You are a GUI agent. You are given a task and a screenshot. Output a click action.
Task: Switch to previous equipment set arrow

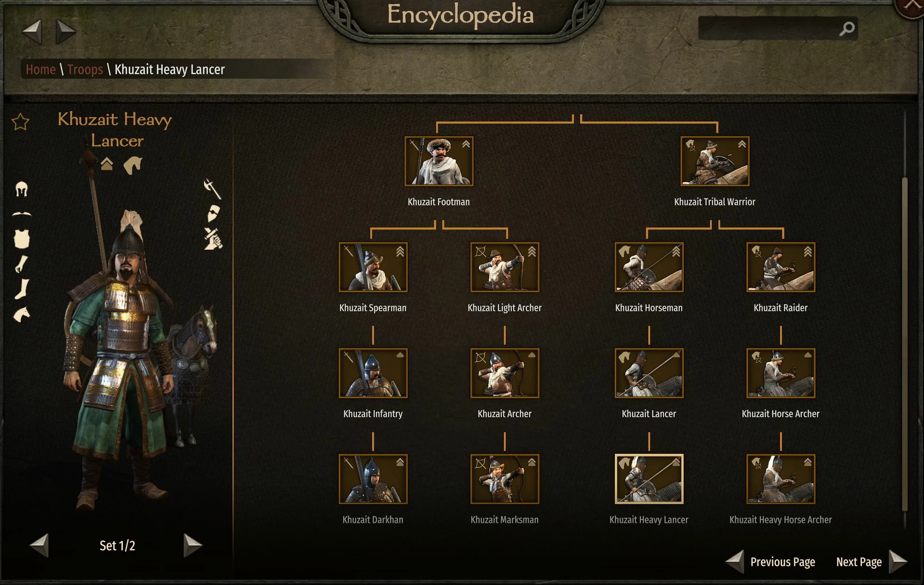coord(39,545)
